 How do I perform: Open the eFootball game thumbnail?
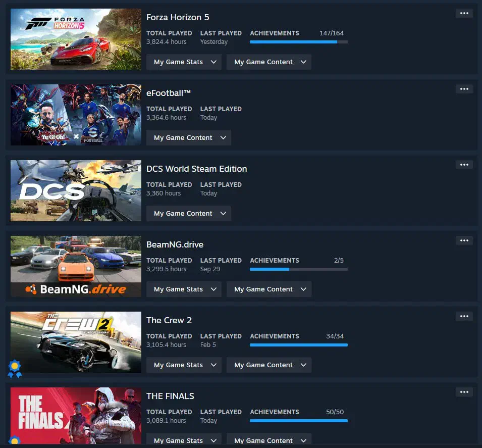pos(76,115)
